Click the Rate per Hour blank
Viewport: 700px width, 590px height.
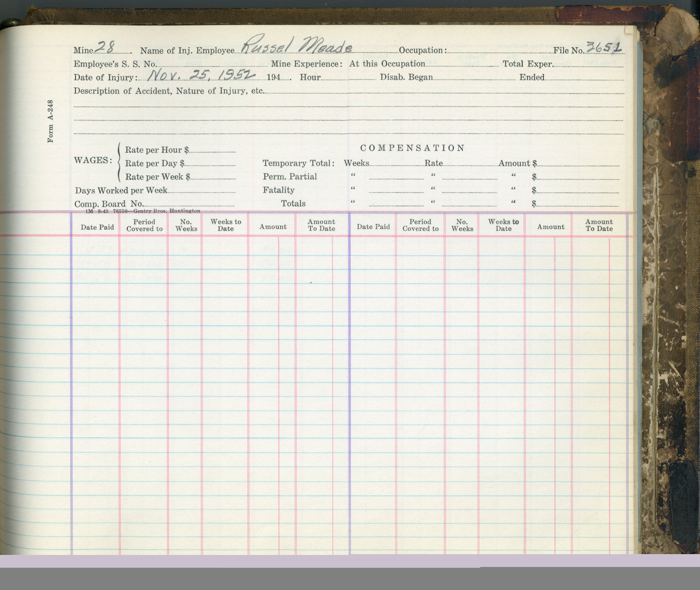[x=213, y=150]
